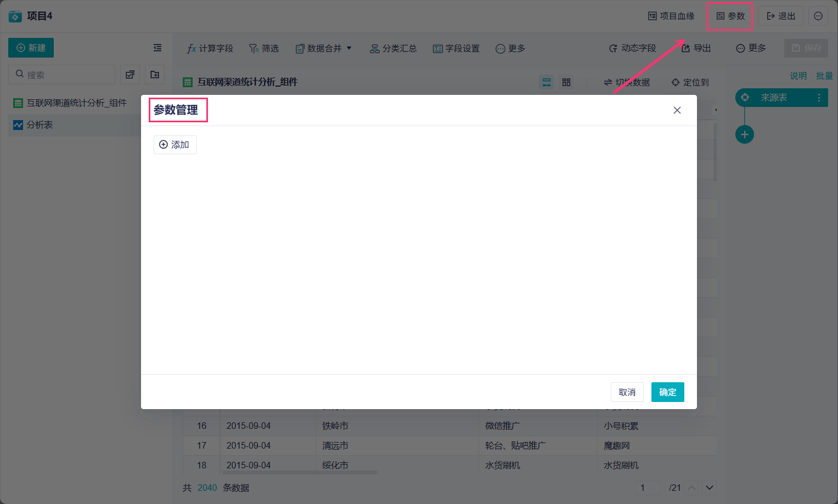This screenshot has height=504, width=838.
Task: Focus the 搜索 search field
Action: 61,75
